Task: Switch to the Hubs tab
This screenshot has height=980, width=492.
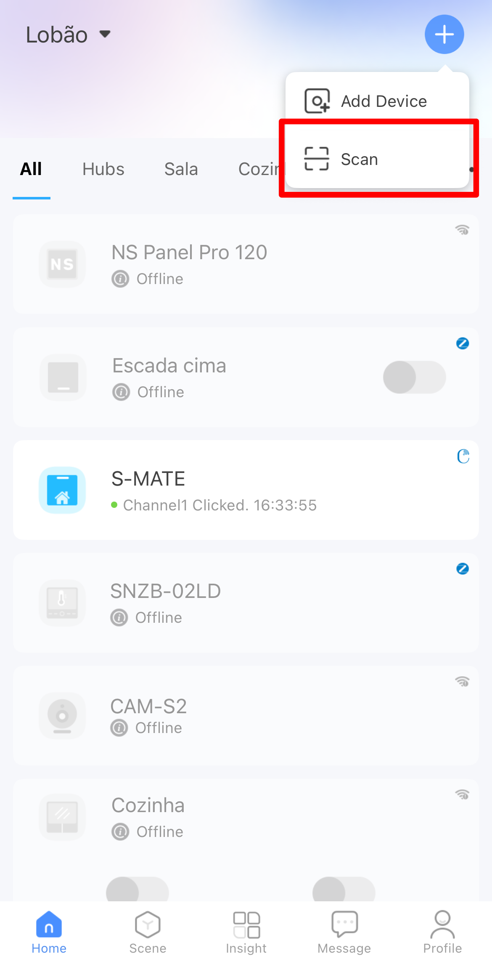Action: point(103,169)
